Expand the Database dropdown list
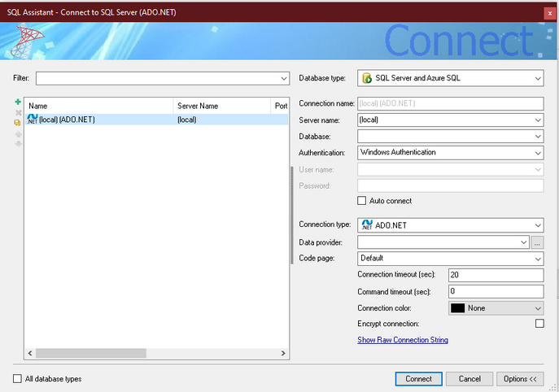The width and height of the screenshot is (559, 392). click(538, 137)
